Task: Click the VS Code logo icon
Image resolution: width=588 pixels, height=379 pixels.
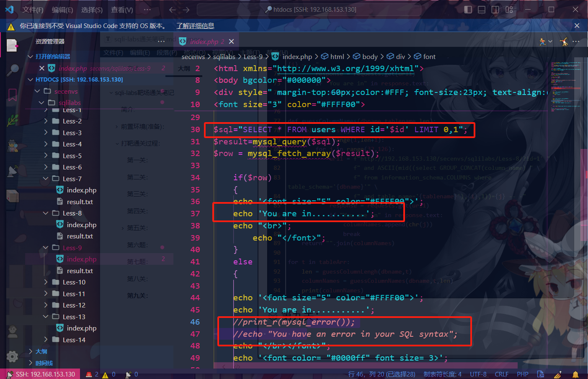Action: click(9, 9)
